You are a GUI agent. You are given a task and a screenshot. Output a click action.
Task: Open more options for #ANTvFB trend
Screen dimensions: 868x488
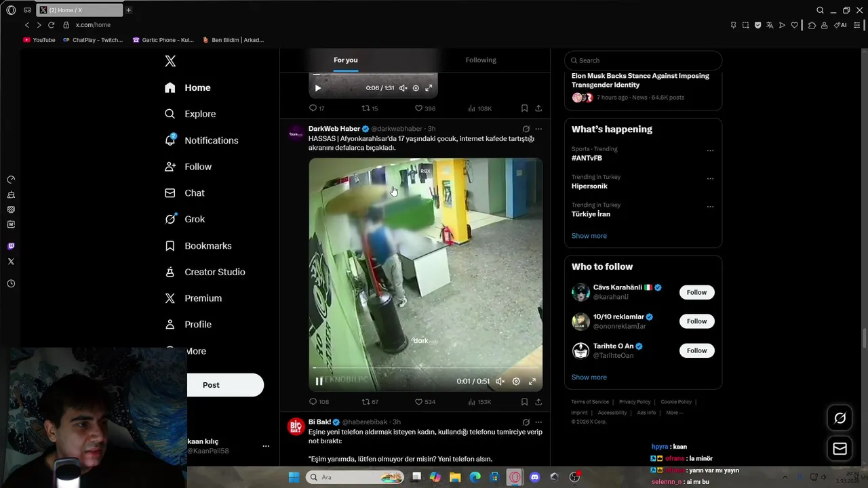tap(710, 150)
